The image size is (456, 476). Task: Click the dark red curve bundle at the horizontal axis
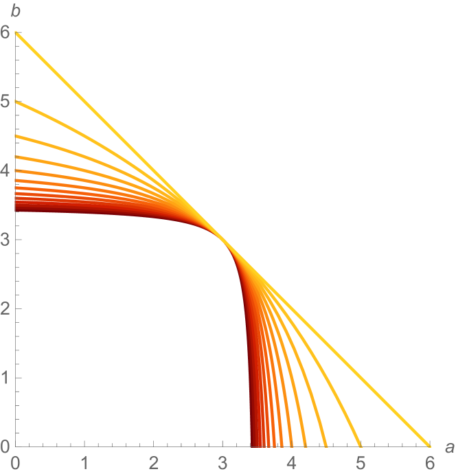pyautogui.click(x=255, y=442)
